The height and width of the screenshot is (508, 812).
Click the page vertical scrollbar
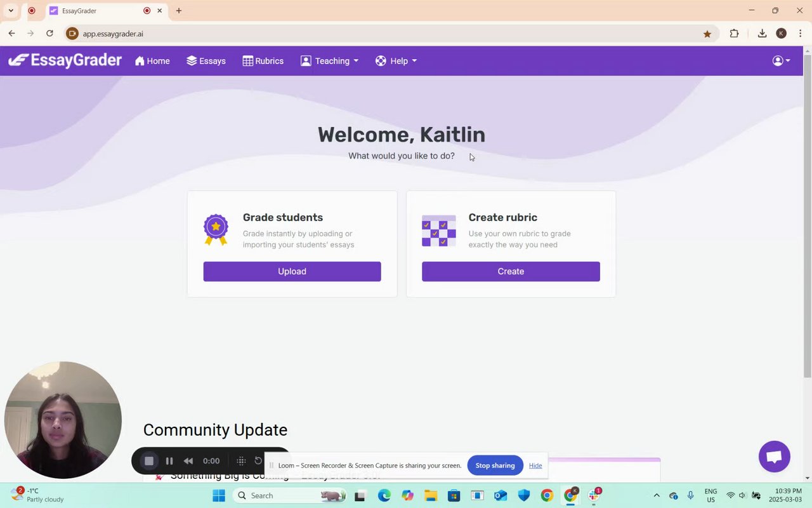[807, 216]
